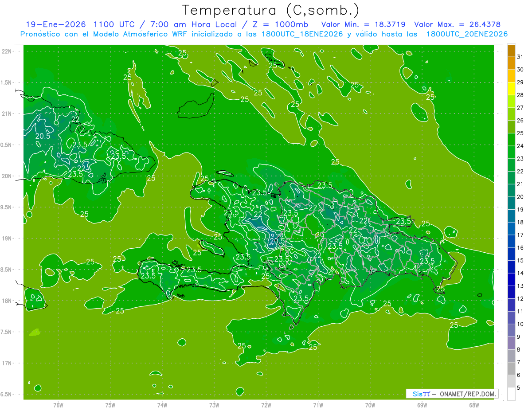Click the color scale value "17"
The height and width of the screenshot is (411, 532).
(520, 235)
